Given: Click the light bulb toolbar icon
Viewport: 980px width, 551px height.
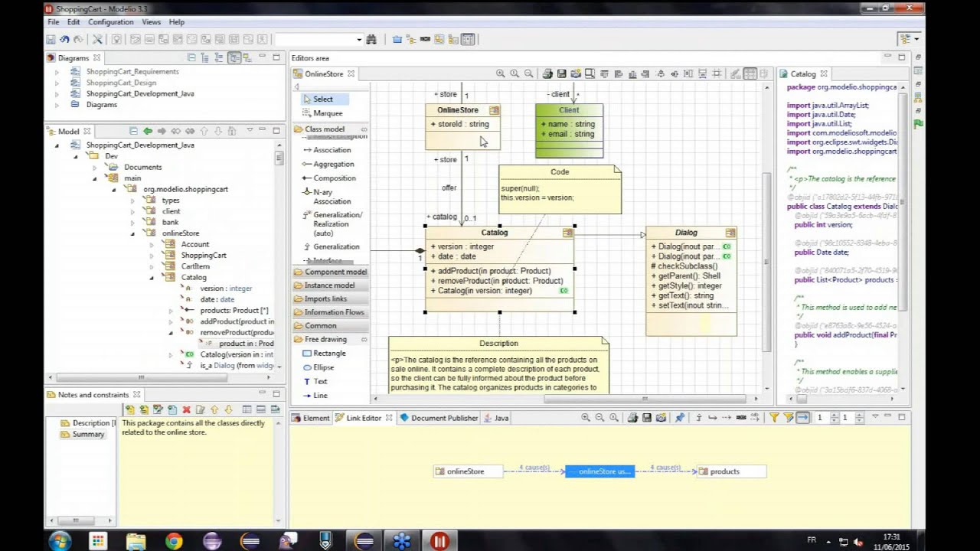Looking at the screenshot, I should click(116, 39).
